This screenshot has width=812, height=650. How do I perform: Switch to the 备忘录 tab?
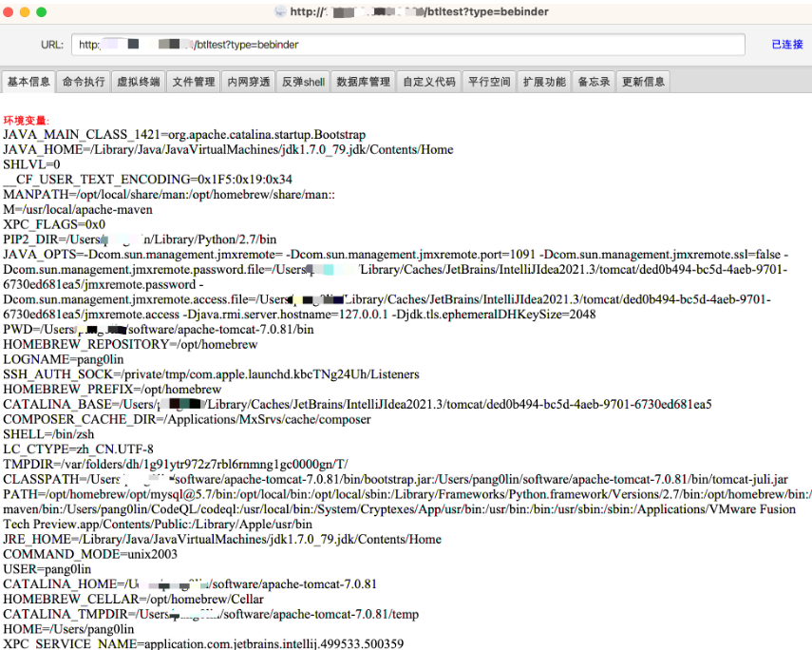(594, 82)
